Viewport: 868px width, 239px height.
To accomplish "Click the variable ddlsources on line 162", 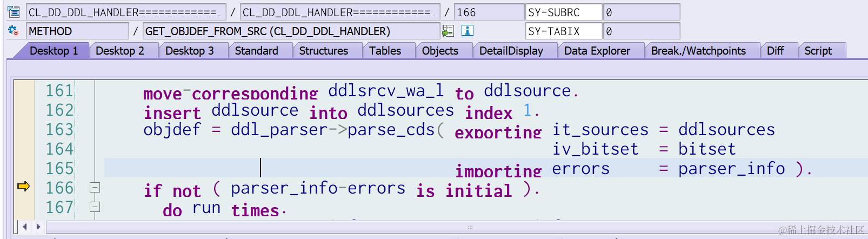I will click(405, 110).
